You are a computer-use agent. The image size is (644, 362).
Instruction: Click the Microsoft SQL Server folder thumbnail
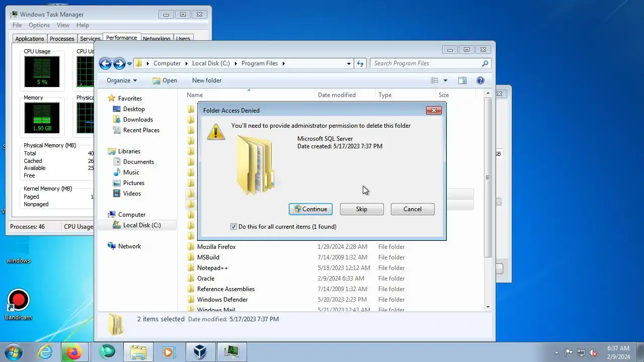(256, 165)
